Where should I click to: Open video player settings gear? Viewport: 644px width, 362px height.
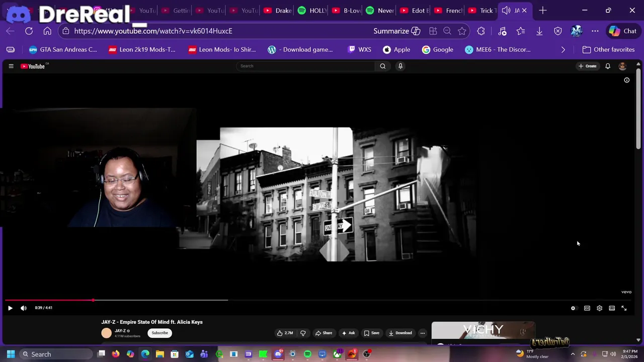point(599,308)
